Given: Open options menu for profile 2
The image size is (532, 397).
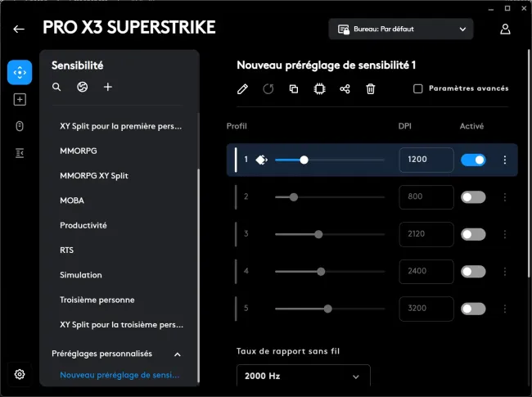Looking at the screenshot, I should click(505, 197).
